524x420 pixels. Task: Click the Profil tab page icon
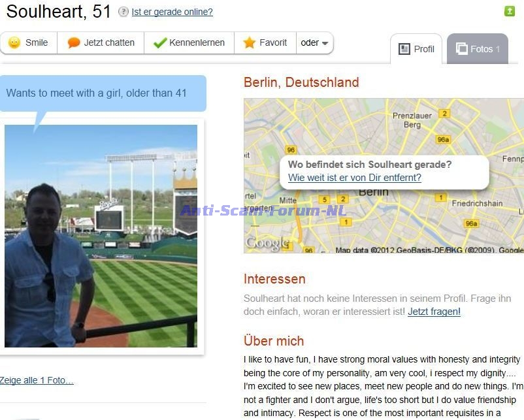tap(404, 49)
